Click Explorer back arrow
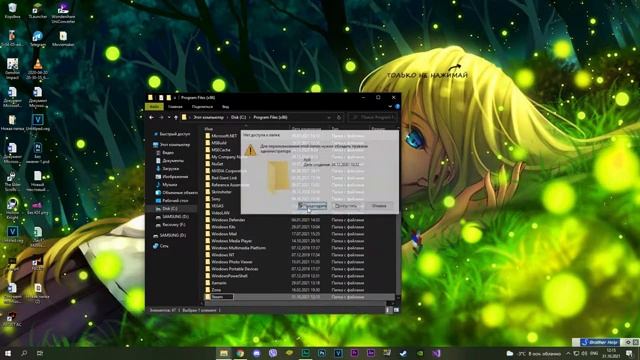This screenshot has height=360, width=640. tap(151, 118)
